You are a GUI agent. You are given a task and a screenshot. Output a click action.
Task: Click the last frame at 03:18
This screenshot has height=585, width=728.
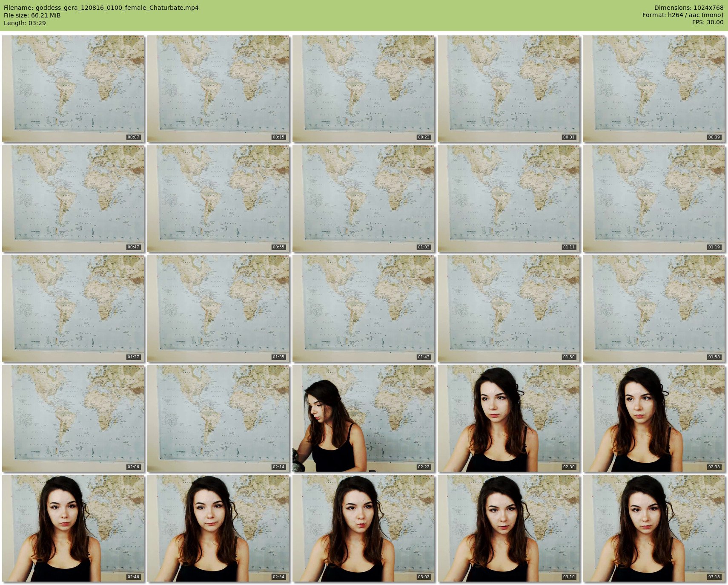(x=654, y=528)
